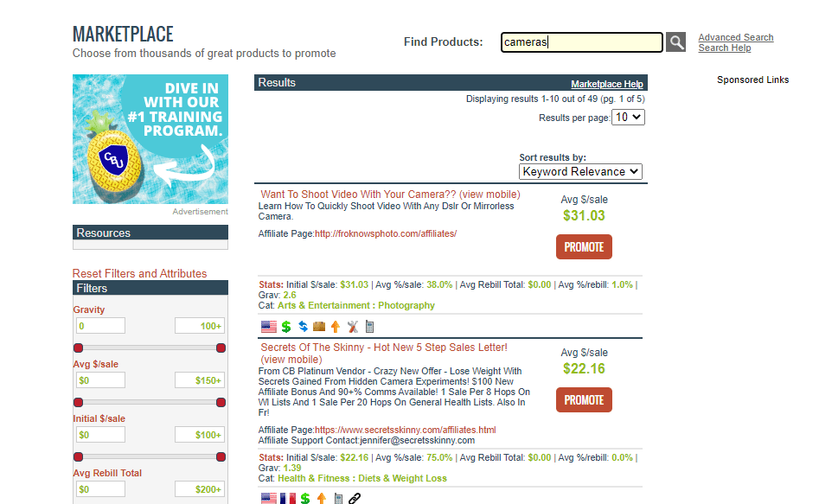Click the US flag icon under Secrets Of The Skinny

[x=268, y=498]
